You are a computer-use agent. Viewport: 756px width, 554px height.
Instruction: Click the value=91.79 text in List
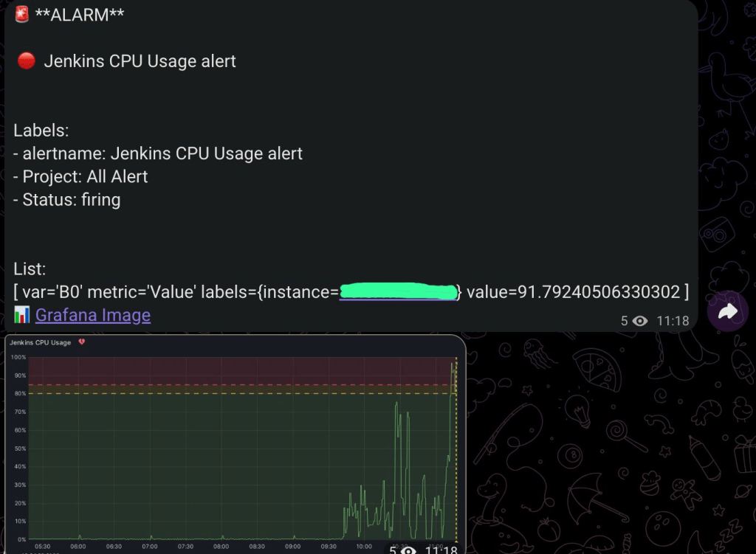pos(572,292)
